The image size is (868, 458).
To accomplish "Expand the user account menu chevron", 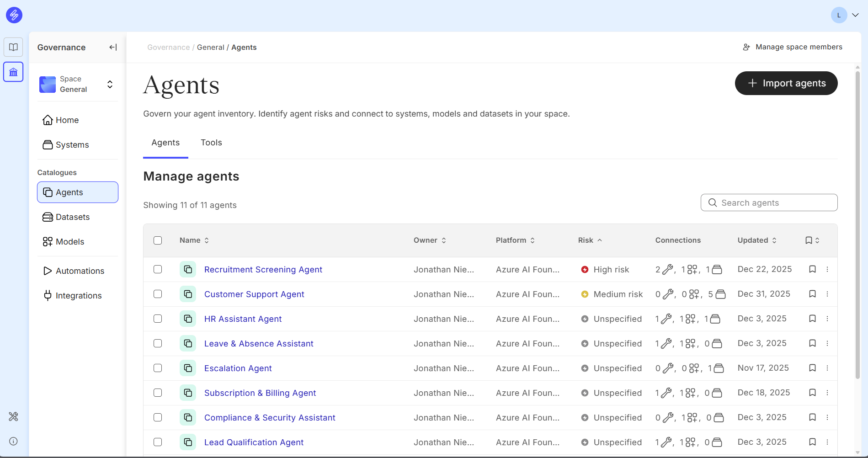I will (855, 15).
